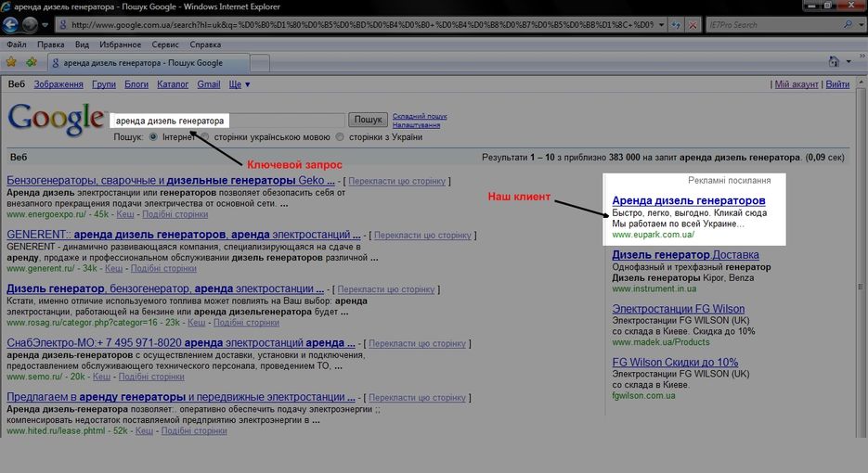Open the Избранное menu
The image size is (868, 473).
click(x=120, y=45)
